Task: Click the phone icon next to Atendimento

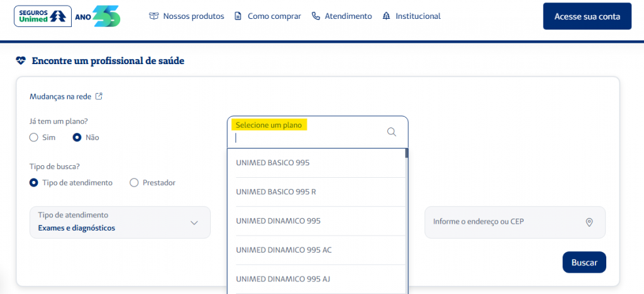Action: point(316,16)
